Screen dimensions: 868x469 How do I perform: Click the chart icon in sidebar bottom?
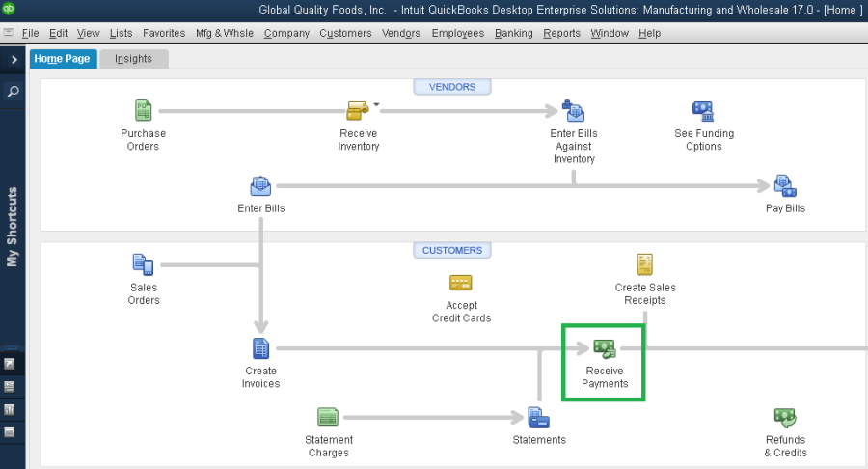click(x=10, y=410)
